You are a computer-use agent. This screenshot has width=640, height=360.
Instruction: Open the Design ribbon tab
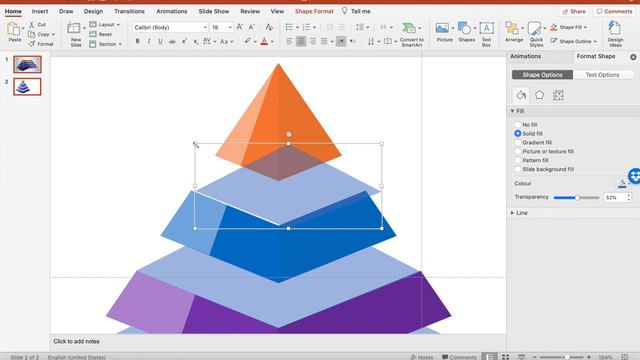coord(93,11)
